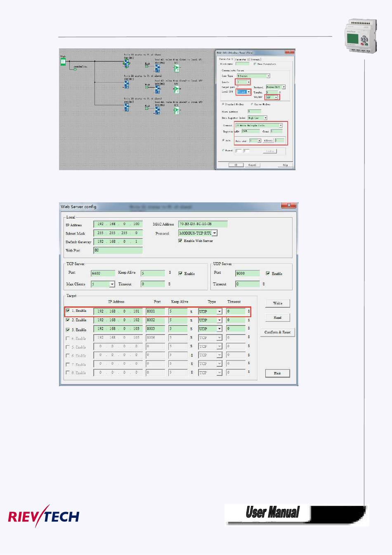This screenshot has width=392, height=555.
Task: Uncheck target 1. Enable
Action: pos(68,311)
